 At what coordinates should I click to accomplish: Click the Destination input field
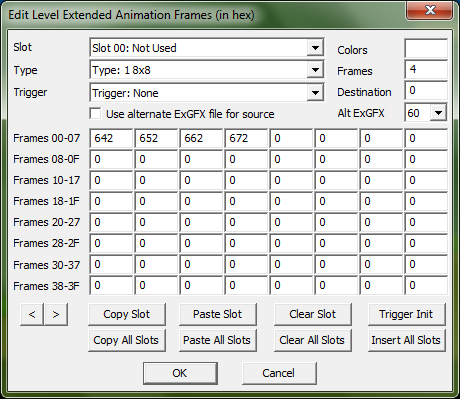tap(426, 90)
